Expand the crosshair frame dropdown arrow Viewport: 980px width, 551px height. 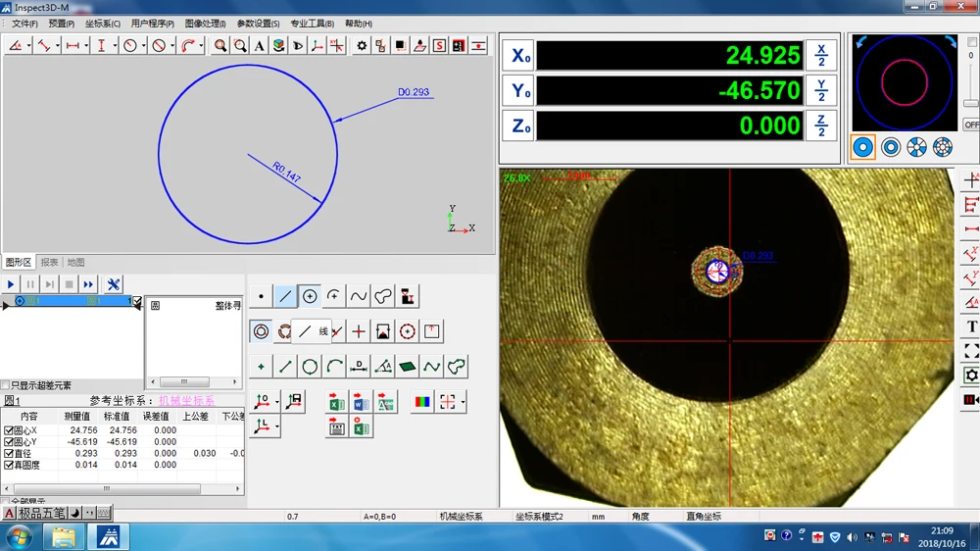(463, 402)
